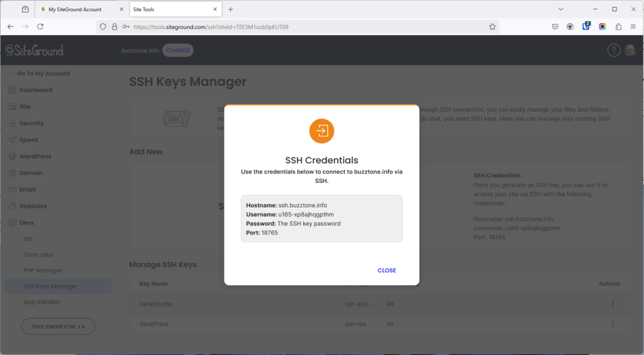
Task: Close the SSH Credentials dialog
Action: (x=386, y=270)
